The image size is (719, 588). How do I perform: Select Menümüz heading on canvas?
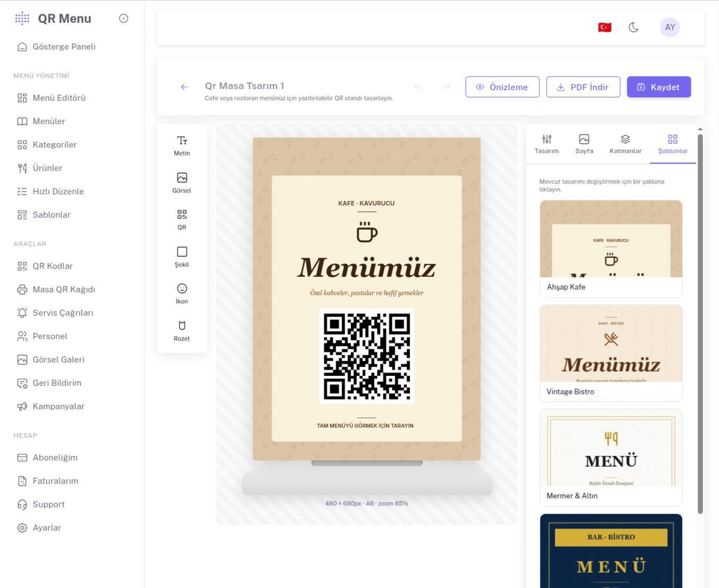click(x=366, y=267)
